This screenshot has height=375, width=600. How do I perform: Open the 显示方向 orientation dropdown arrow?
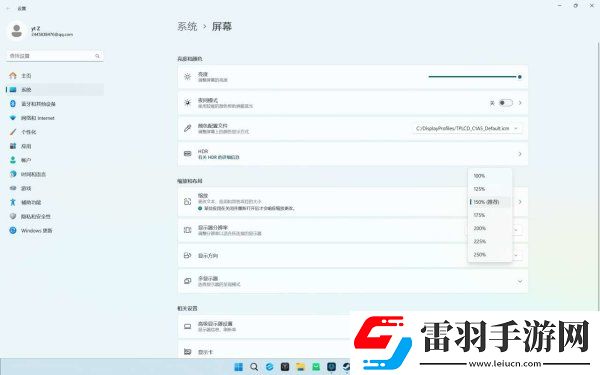[x=517, y=255]
